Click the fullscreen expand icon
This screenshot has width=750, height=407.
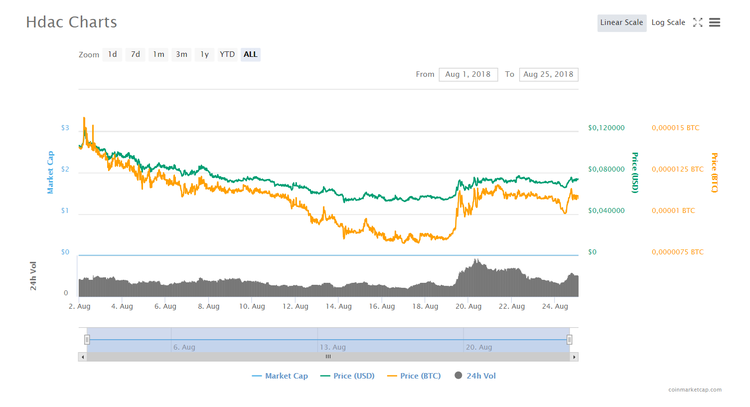click(x=698, y=22)
